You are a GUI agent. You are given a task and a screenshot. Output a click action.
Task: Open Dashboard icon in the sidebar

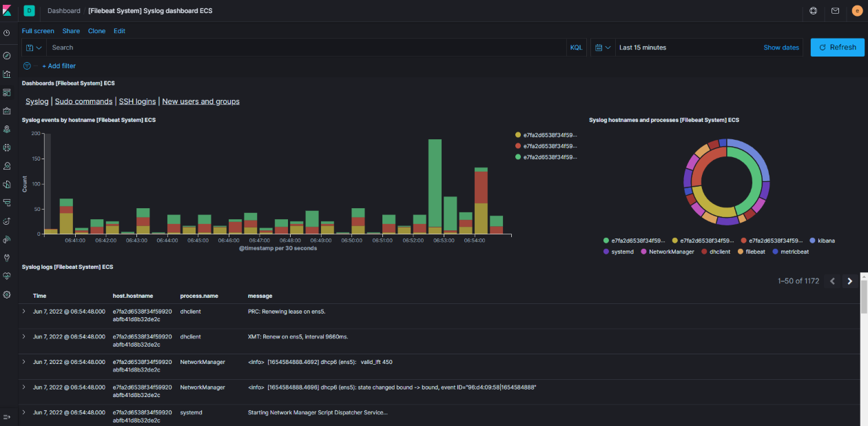pos(7,92)
